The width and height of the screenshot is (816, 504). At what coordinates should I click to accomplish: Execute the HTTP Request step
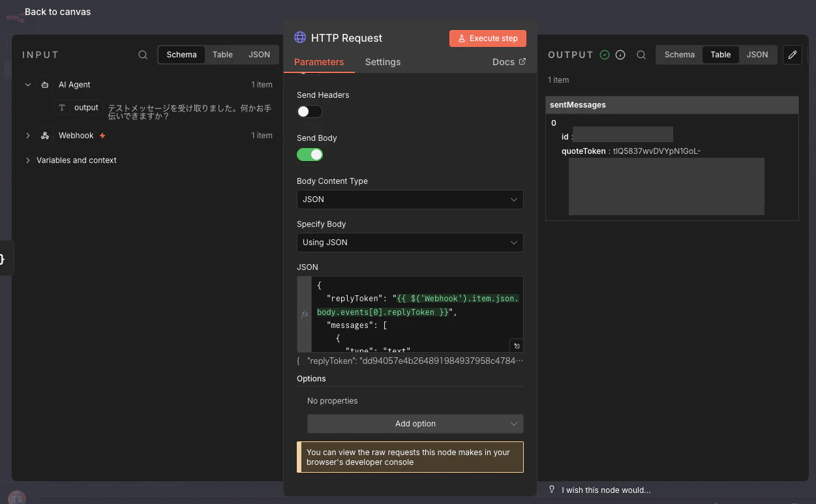click(x=488, y=38)
